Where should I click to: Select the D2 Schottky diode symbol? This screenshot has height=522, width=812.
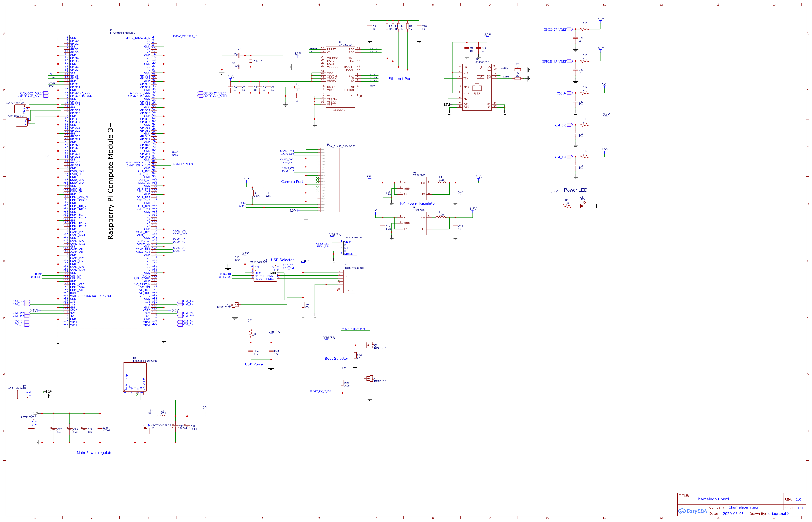pyautogui.click(x=145, y=428)
